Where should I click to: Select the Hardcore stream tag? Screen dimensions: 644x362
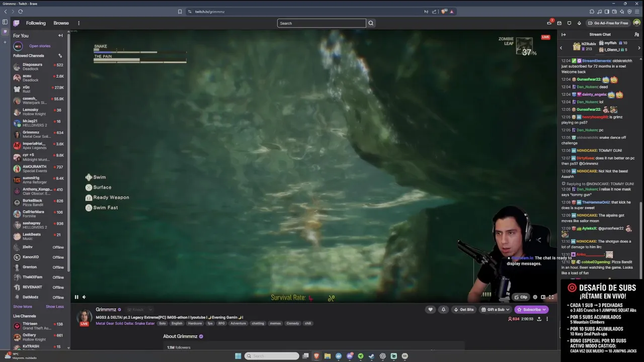tap(195, 323)
